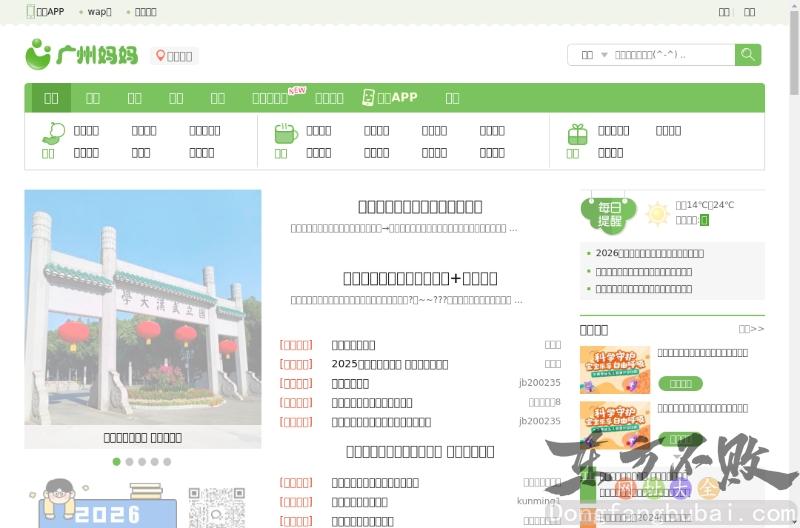The height and width of the screenshot is (528, 800).
Task: Expand the >> more link in right panel
Action: pyautogui.click(x=751, y=329)
